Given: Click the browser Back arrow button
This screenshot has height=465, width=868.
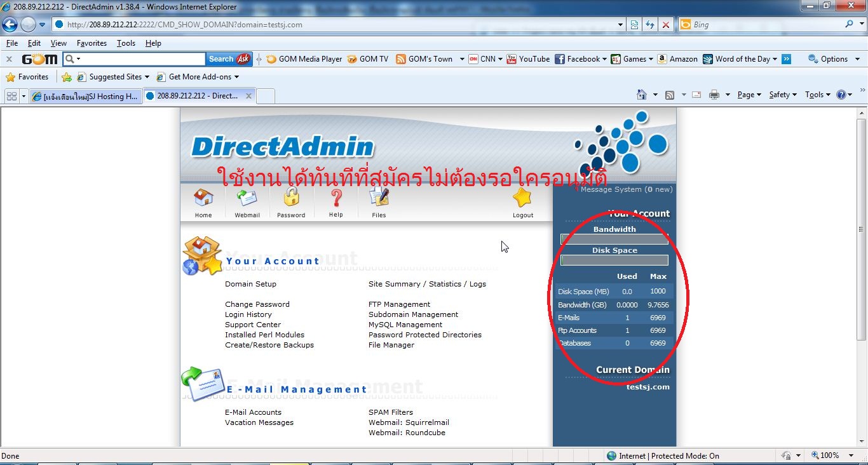Looking at the screenshot, I should point(10,25).
